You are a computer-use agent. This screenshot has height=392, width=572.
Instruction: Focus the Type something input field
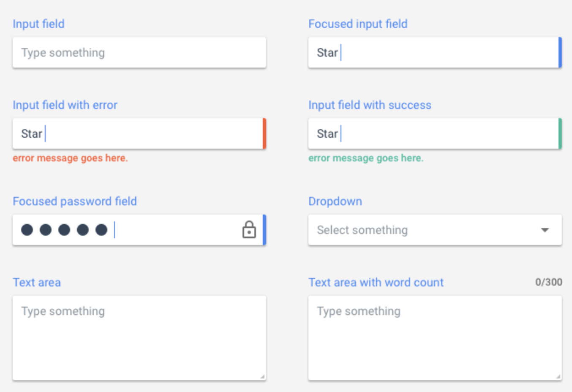coord(139,52)
